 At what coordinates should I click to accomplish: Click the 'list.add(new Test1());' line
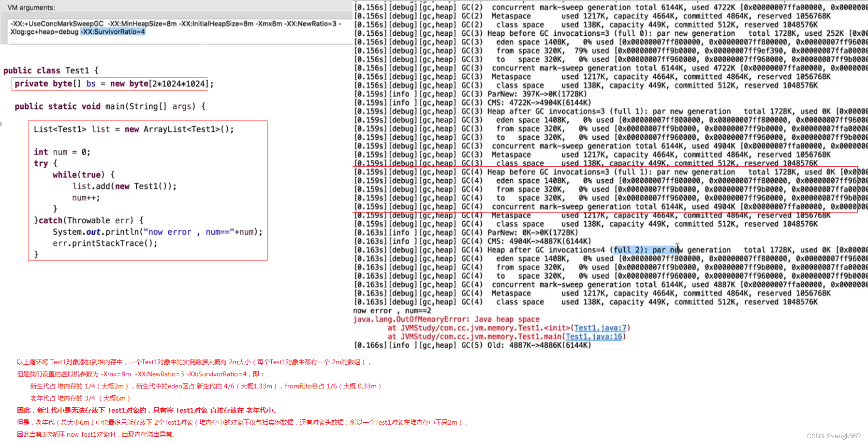(124, 186)
